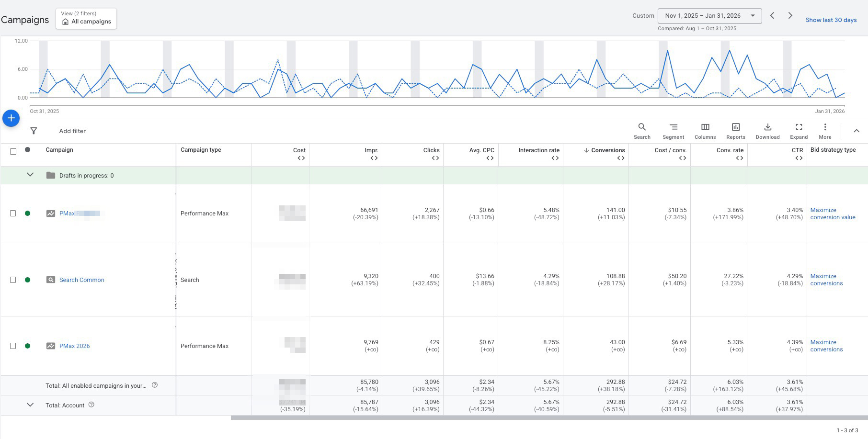The height and width of the screenshot is (439, 868).
Task: Collapse the Drafts in progress row
Action: [x=30, y=175]
